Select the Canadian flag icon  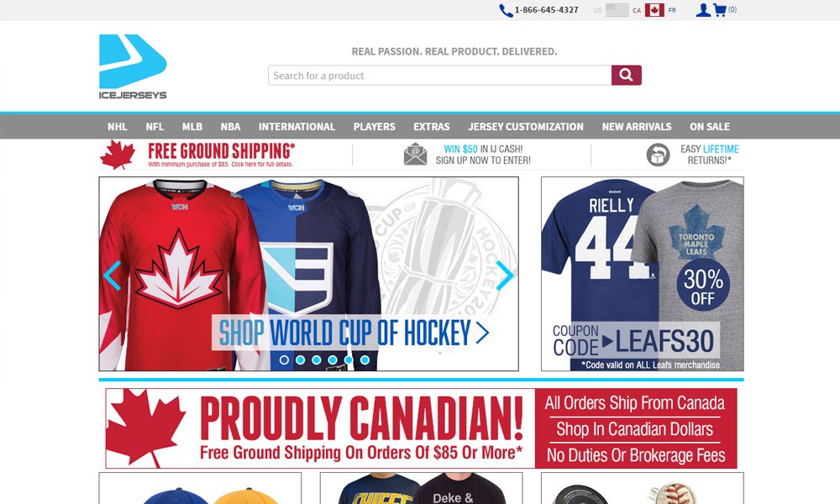[654, 9]
